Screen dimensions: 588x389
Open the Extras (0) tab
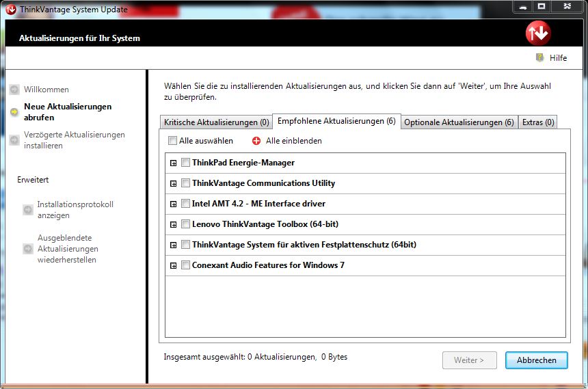(x=538, y=122)
